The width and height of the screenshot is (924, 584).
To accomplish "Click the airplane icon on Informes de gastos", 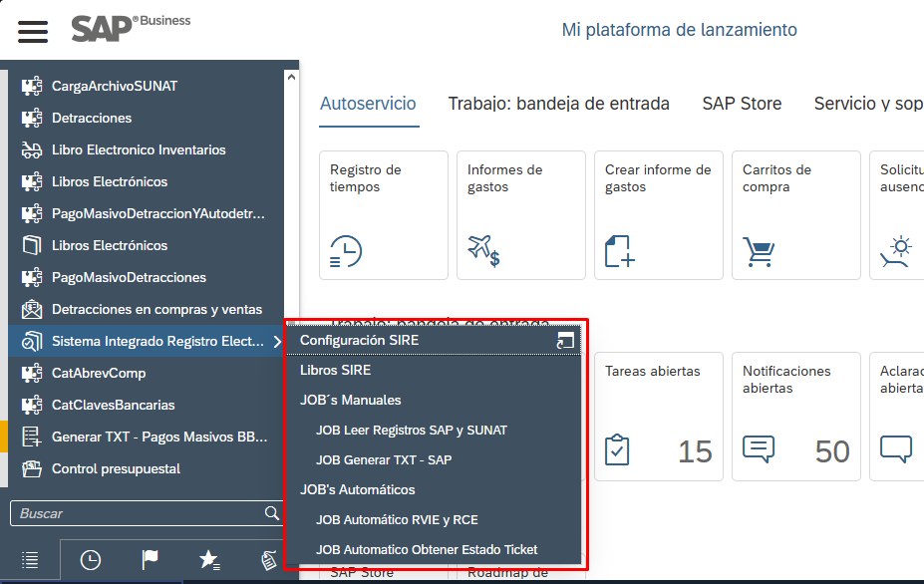I will click(x=483, y=250).
